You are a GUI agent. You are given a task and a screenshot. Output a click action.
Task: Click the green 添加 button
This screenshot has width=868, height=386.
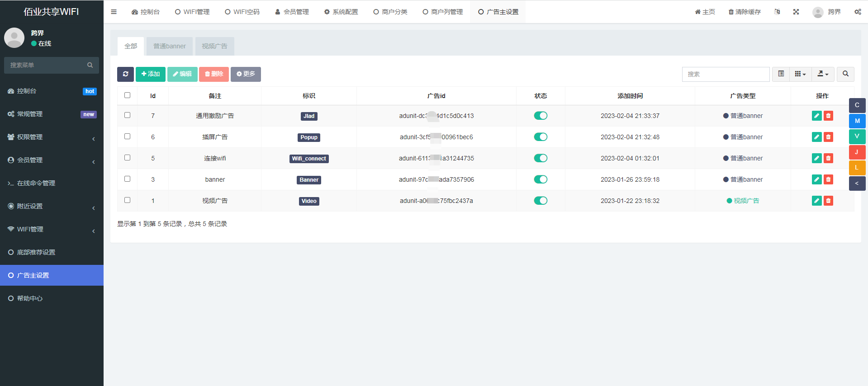(x=150, y=74)
